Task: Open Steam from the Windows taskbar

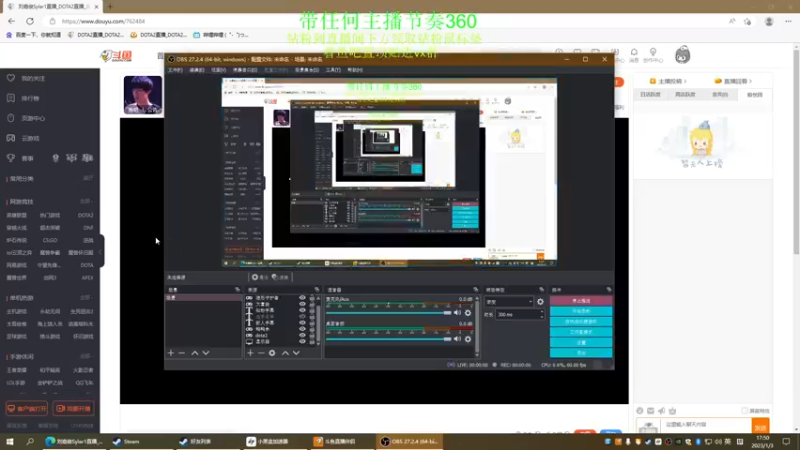Action: tap(126, 441)
